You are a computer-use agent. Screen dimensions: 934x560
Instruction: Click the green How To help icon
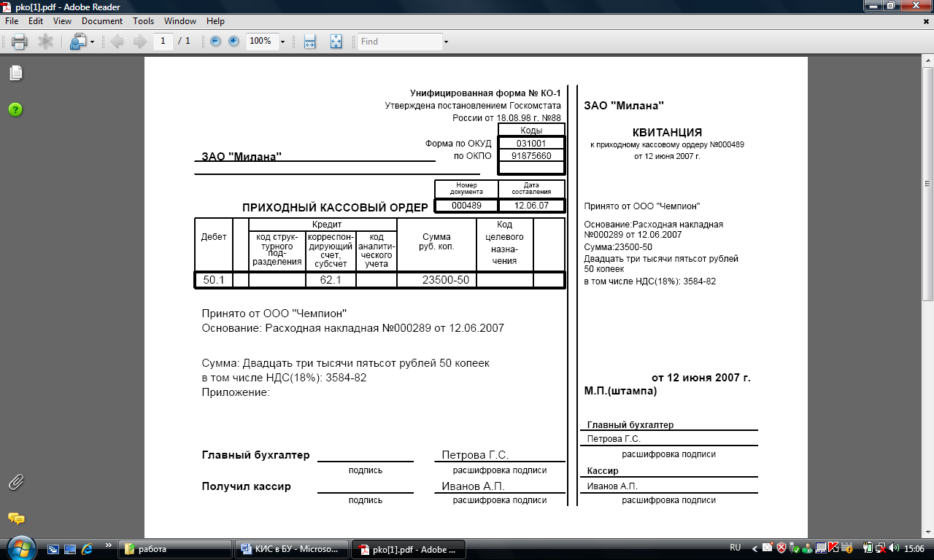click(15, 109)
